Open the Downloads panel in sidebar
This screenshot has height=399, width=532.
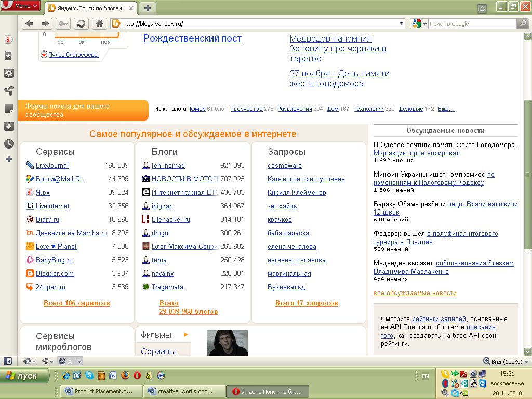(9, 126)
